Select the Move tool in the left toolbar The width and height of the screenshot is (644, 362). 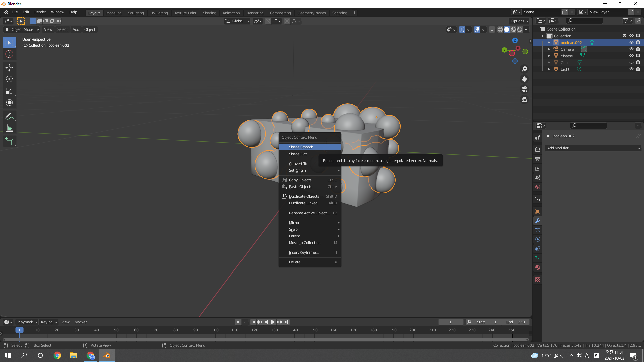click(x=9, y=68)
